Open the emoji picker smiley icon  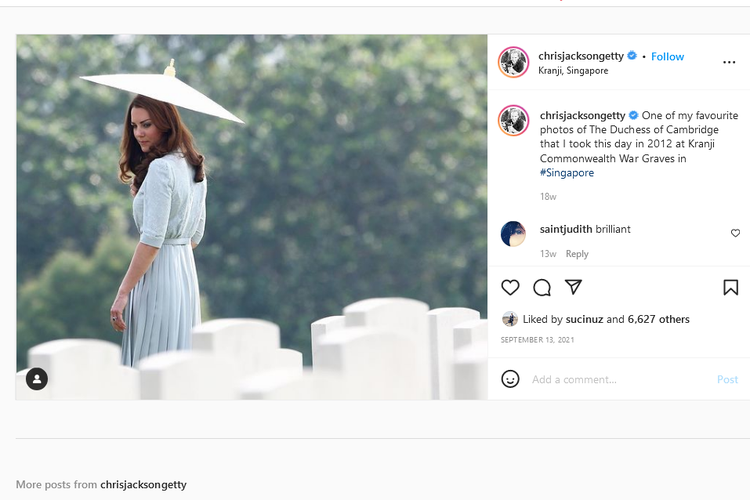[510, 379]
